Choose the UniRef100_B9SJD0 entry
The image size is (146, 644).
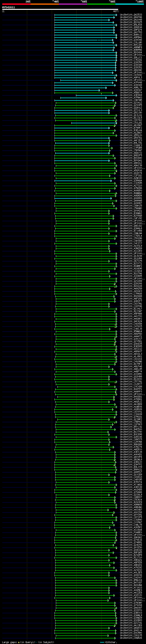[131, 45]
